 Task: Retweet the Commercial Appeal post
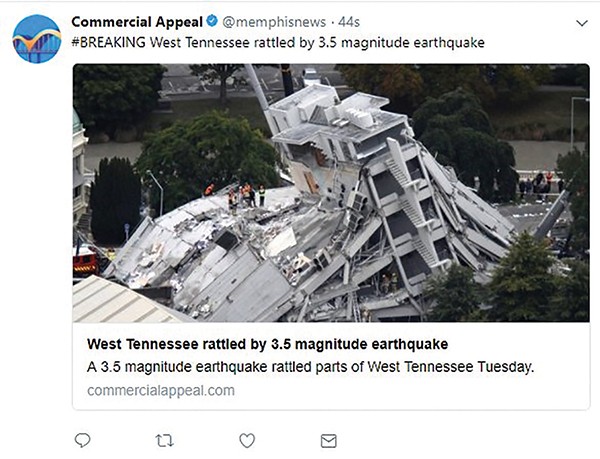[x=165, y=440]
